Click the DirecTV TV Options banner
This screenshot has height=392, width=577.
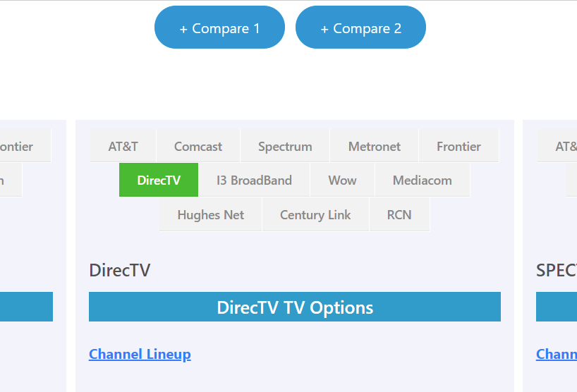(295, 307)
